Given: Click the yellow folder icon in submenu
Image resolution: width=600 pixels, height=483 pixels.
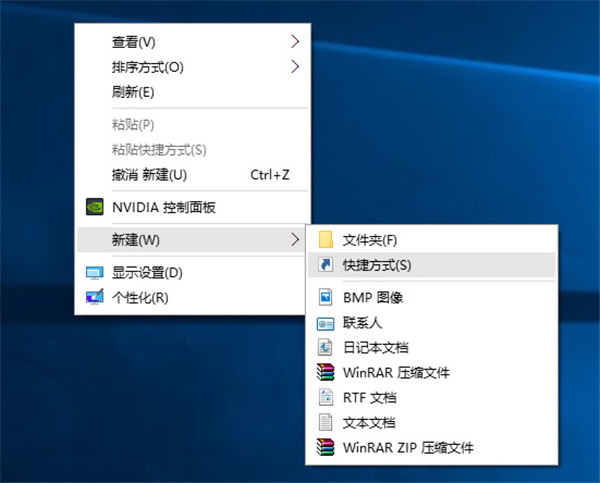Looking at the screenshot, I should tap(325, 240).
